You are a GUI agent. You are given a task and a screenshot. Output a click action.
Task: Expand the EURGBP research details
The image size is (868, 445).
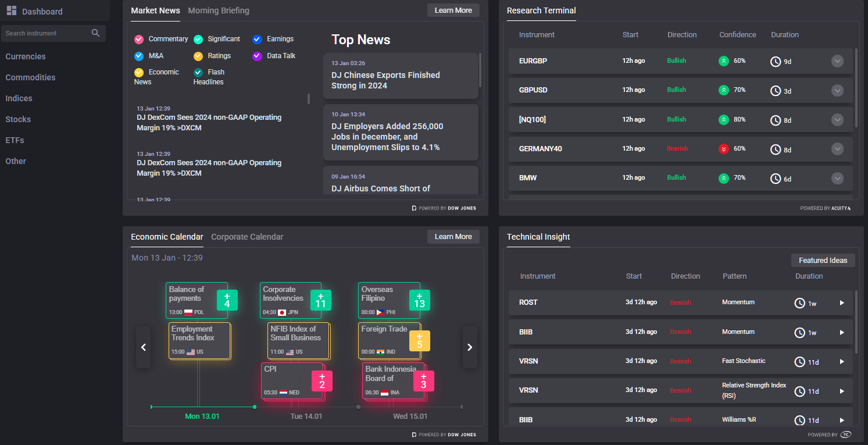(x=837, y=60)
